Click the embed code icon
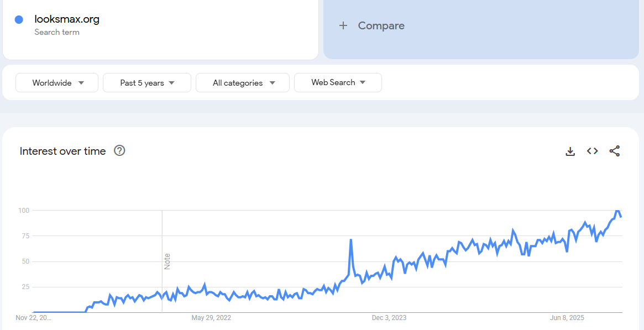Image resolution: width=644 pixels, height=330 pixels. [x=592, y=151]
